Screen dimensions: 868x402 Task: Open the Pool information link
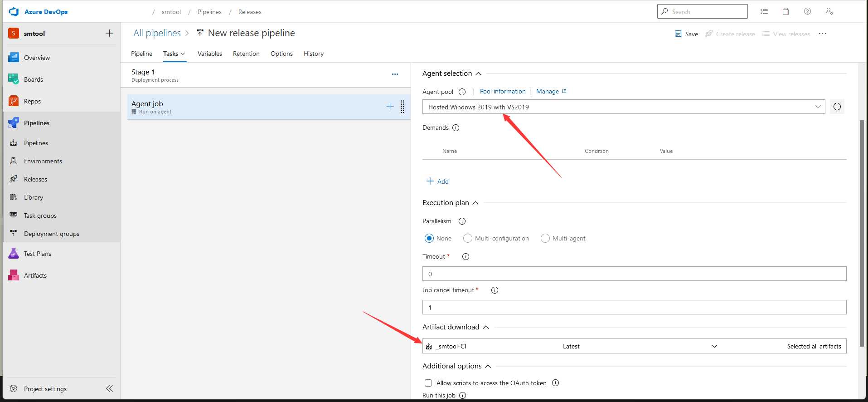[502, 91]
